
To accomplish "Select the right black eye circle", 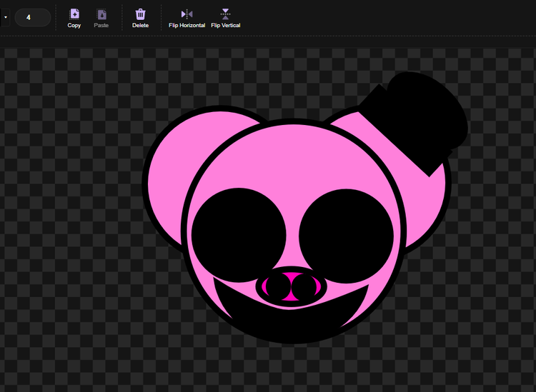I will pyautogui.click(x=347, y=236).
